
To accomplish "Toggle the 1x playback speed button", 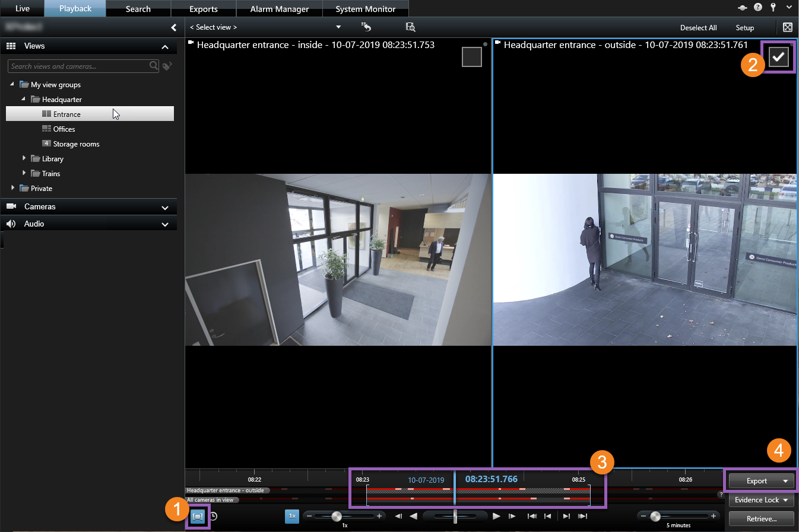I will tap(292, 516).
